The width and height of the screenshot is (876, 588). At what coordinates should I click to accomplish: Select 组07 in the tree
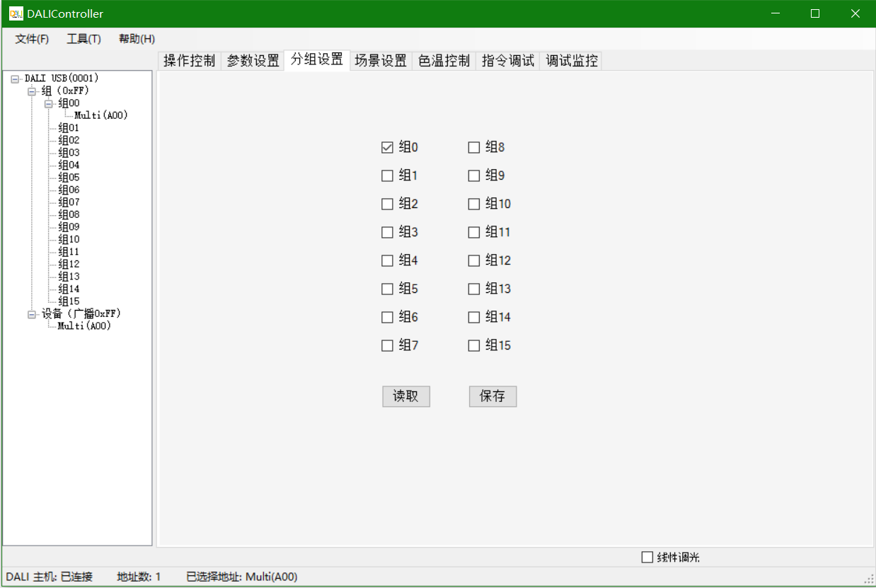(69, 202)
